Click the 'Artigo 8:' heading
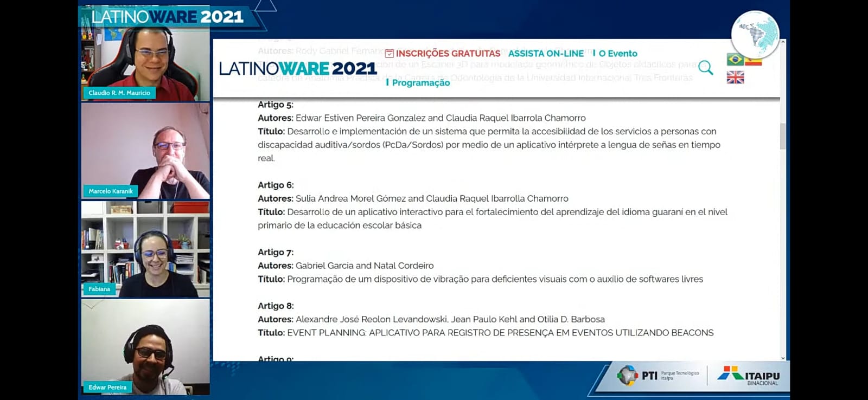This screenshot has width=868, height=400. coord(276,306)
